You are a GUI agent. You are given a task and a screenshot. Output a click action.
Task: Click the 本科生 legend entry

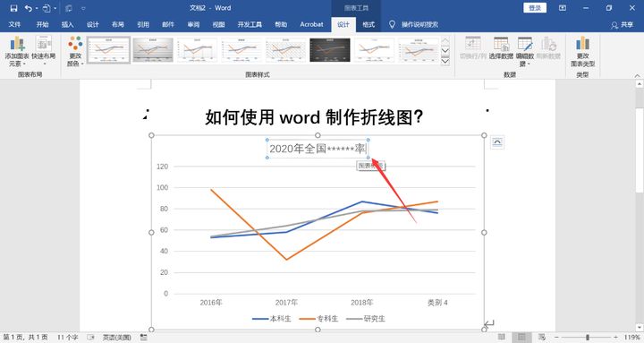tap(272, 318)
